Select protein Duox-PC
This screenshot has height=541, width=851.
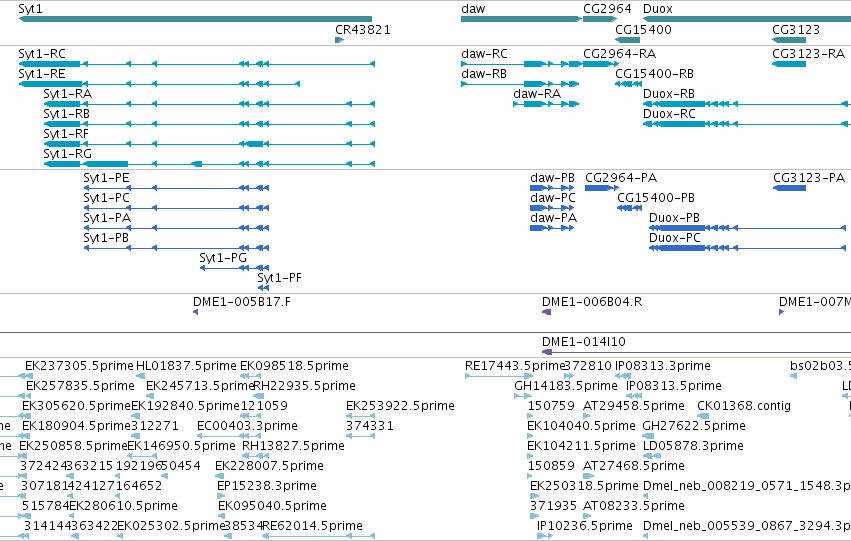coord(747,248)
